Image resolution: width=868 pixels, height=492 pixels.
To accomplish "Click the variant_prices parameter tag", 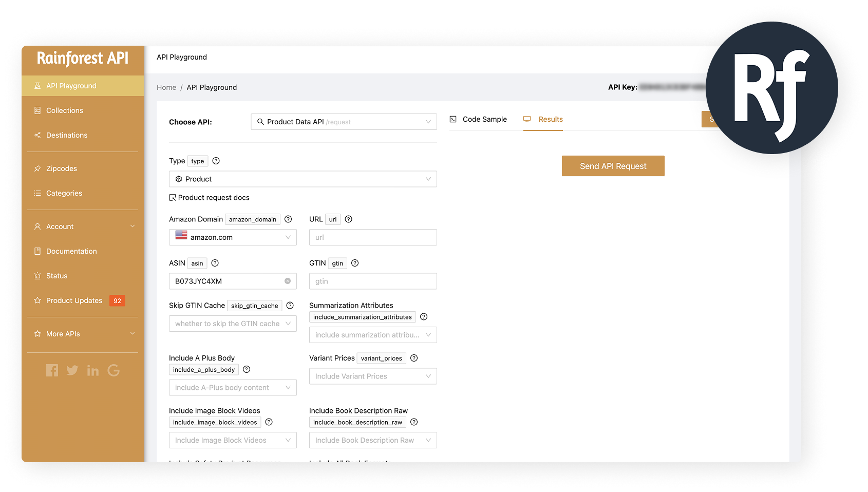I will (x=382, y=358).
